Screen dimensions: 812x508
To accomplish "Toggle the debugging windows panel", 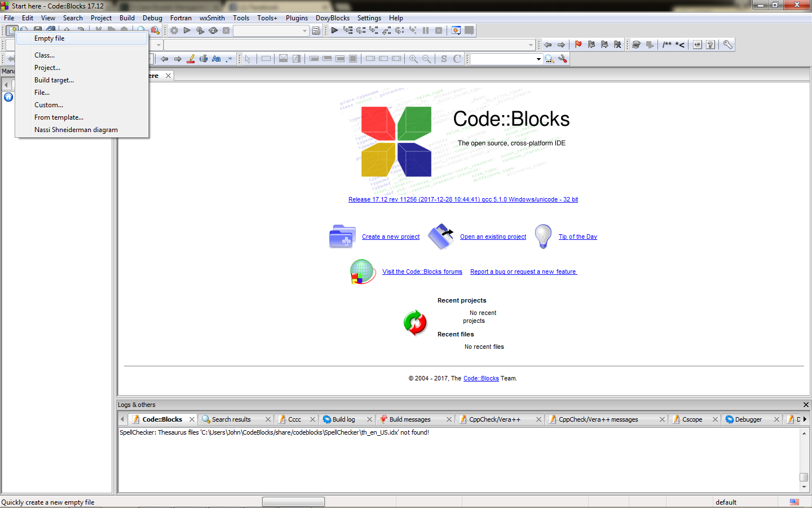I will (456, 30).
